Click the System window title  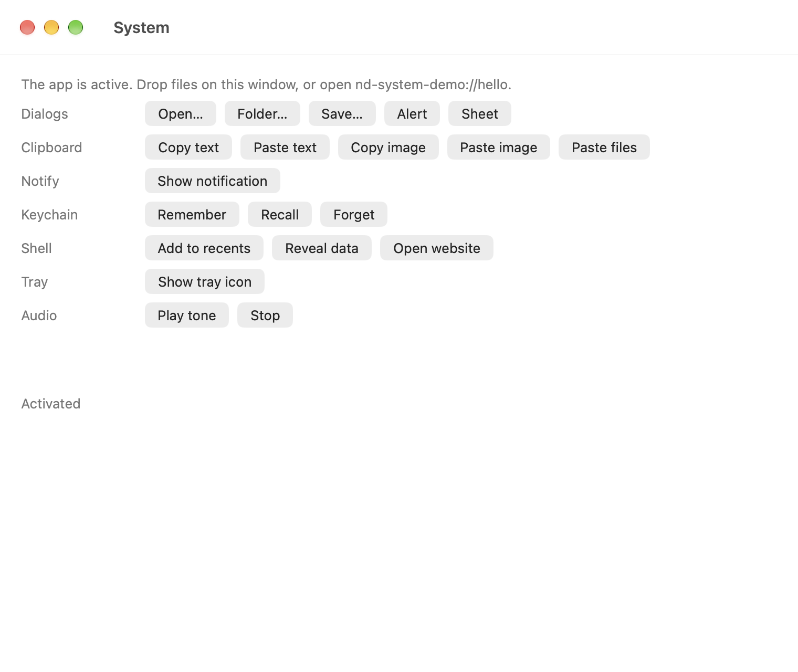142,27
